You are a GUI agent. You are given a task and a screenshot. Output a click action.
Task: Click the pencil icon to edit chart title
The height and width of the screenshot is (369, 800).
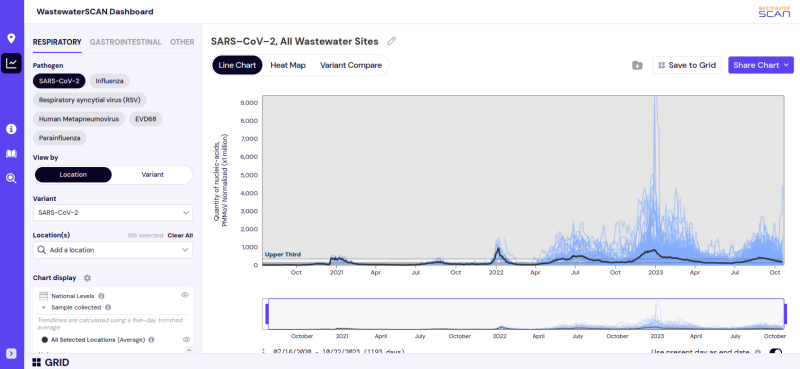(x=391, y=41)
